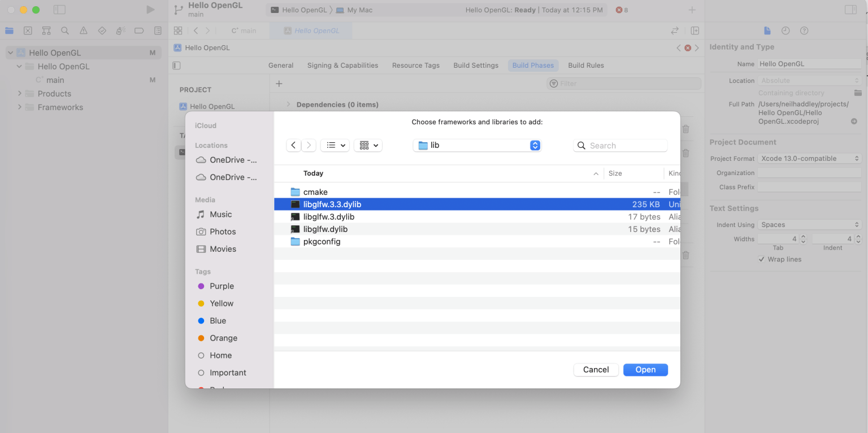Show the Quick Help inspector icon
Image resolution: width=868 pixels, height=433 pixels.
click(804, 30)
